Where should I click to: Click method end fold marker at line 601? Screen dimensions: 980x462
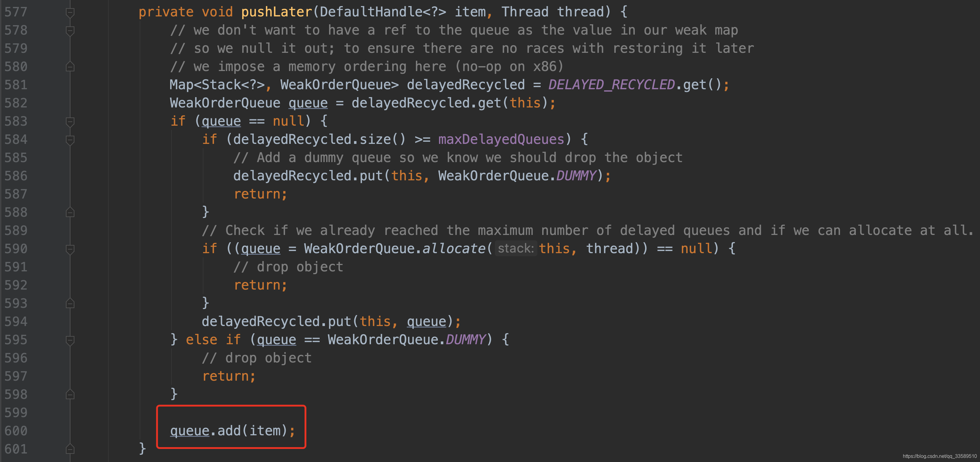[x=70, y=449]
